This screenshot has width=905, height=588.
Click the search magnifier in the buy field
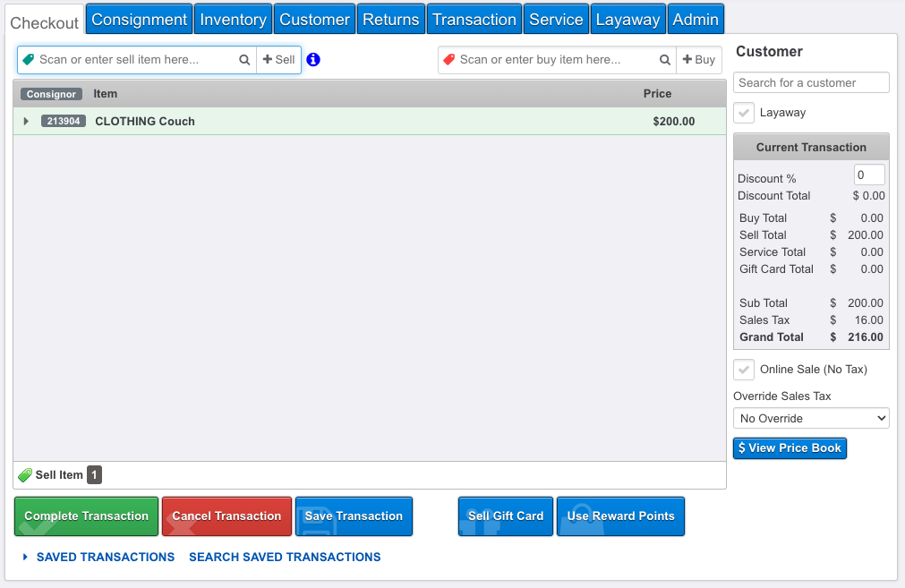pos(665,60)
